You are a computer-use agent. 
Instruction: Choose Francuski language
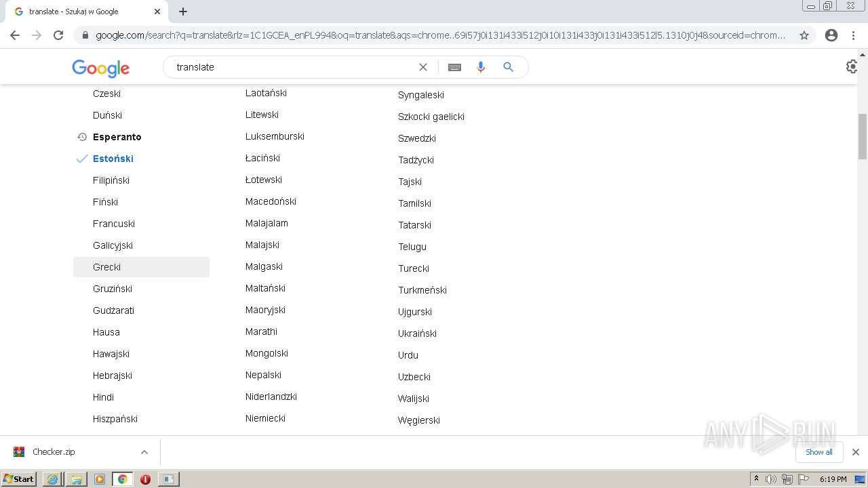tap(114, 224)
